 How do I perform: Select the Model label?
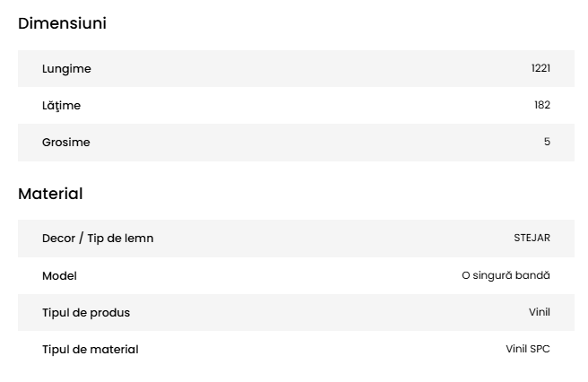click(59, 276)
